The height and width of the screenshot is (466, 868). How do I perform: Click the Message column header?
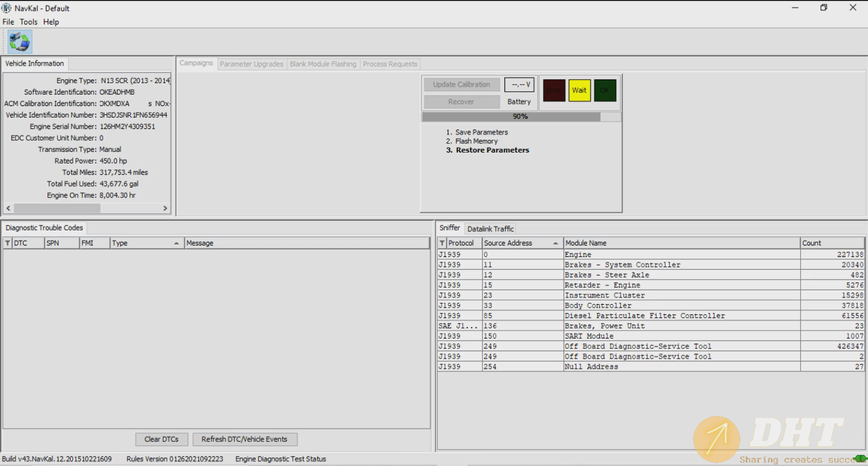pos(307,243)
